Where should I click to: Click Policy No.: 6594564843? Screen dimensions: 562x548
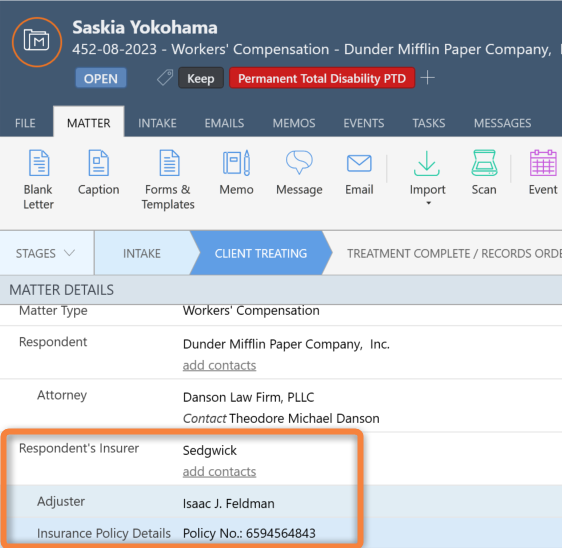249,533
